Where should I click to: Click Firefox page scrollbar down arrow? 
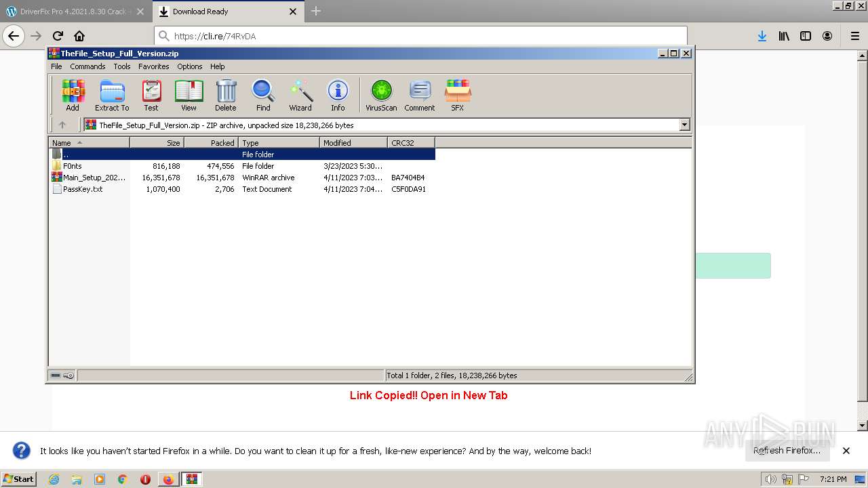863,426
